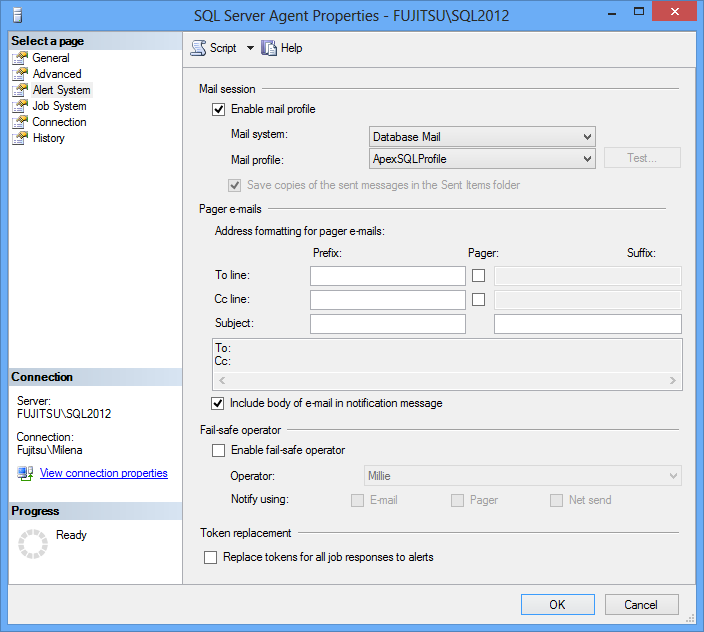The height and width of the screenshot is (632, 704).
Task: Click the Job System page icon
Action: [20, 106]
